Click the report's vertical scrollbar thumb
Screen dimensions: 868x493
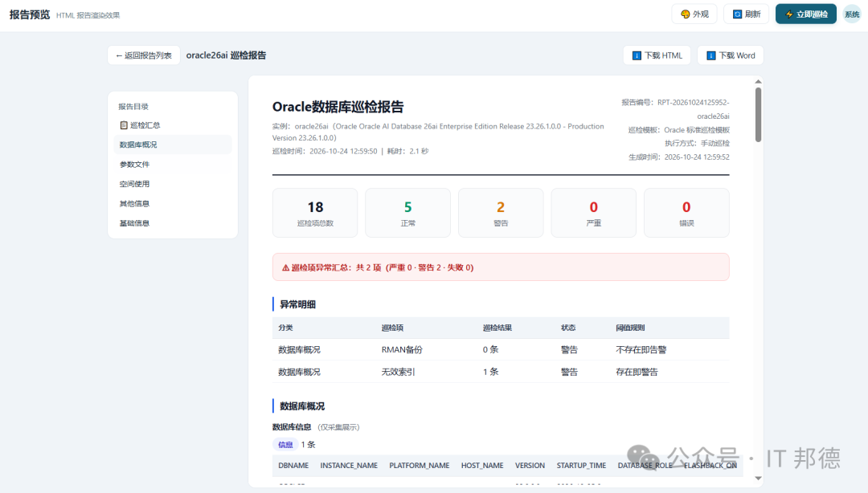coord(759,115)
